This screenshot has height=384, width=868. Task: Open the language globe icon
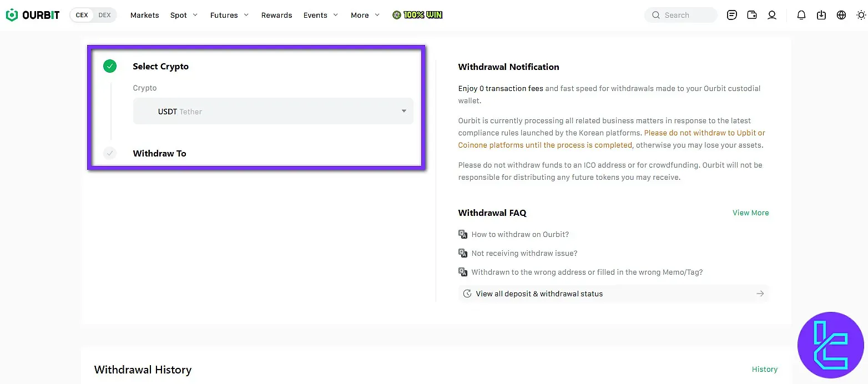tap(841, 15)
